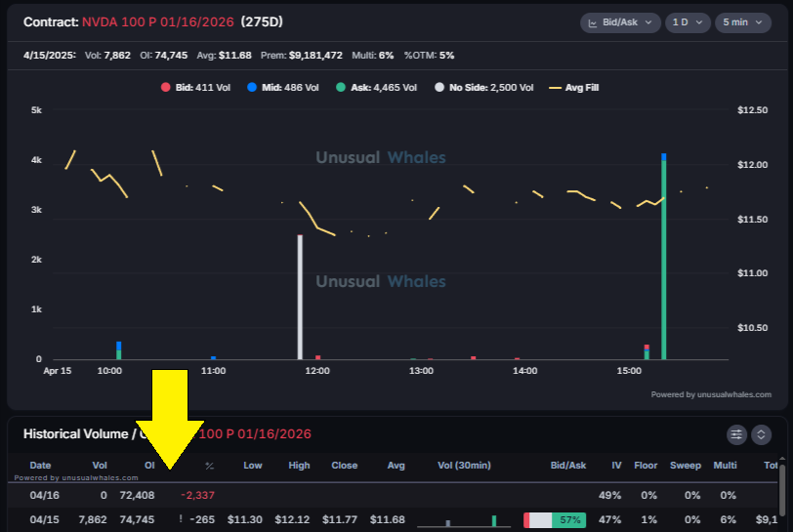Click the $11.30 Low price value

click(245, 520)
